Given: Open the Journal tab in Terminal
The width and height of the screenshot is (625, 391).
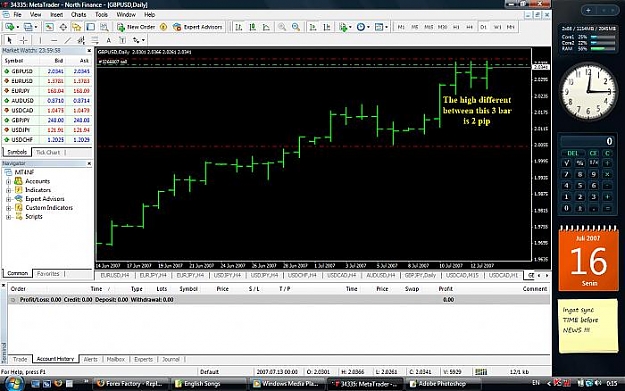Looking at the screenshot, I should (x=171, y=359).
